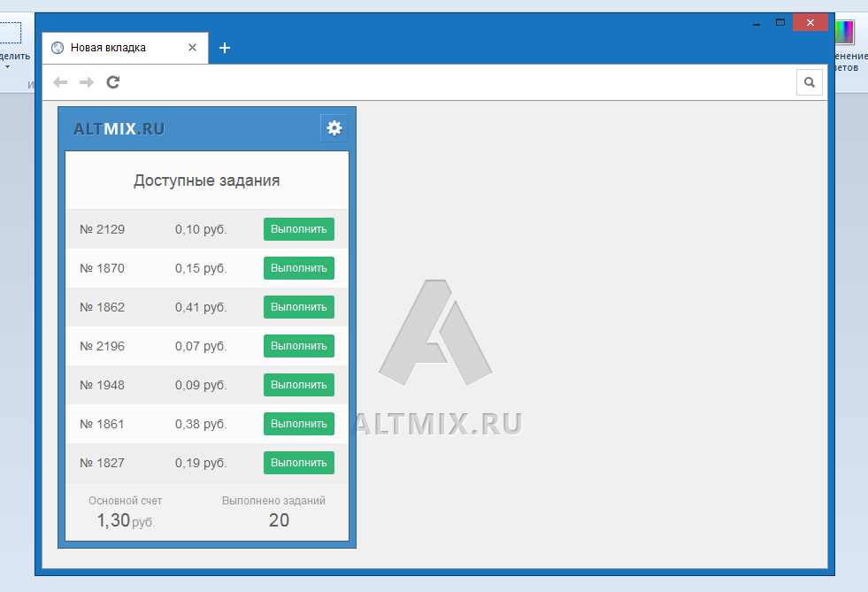Click the completed tasks count 20
868x592 pixels.
[x=279, y=520]
